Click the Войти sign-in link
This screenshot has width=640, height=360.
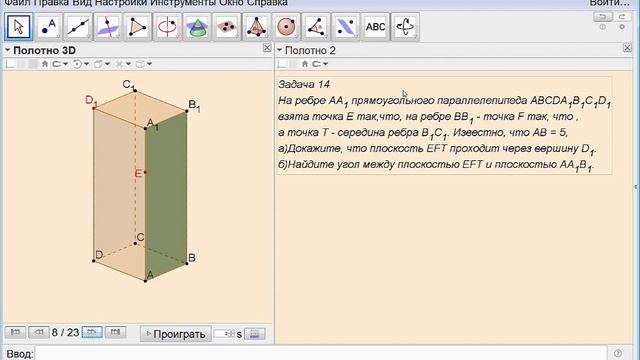click(609, 3)
